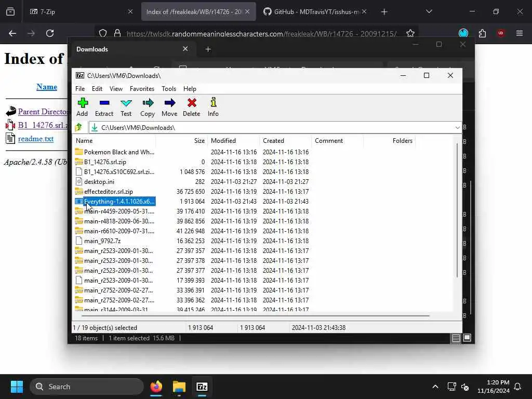
Task: Open File Explorer from the taskbar
Action: pos(179,387)
